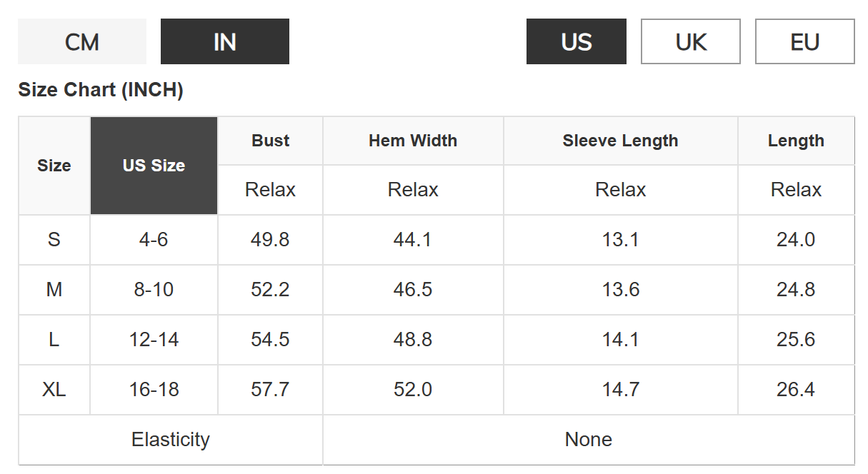
Task: Select the S size row label
Action: click(54, 240)
